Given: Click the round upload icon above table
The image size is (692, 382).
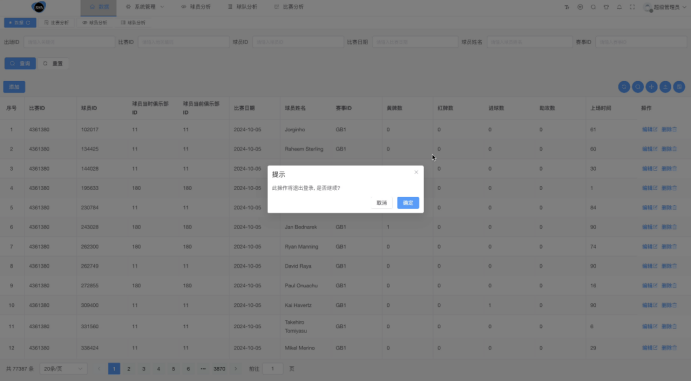Looking at the screenshot, I should (665, 87).
